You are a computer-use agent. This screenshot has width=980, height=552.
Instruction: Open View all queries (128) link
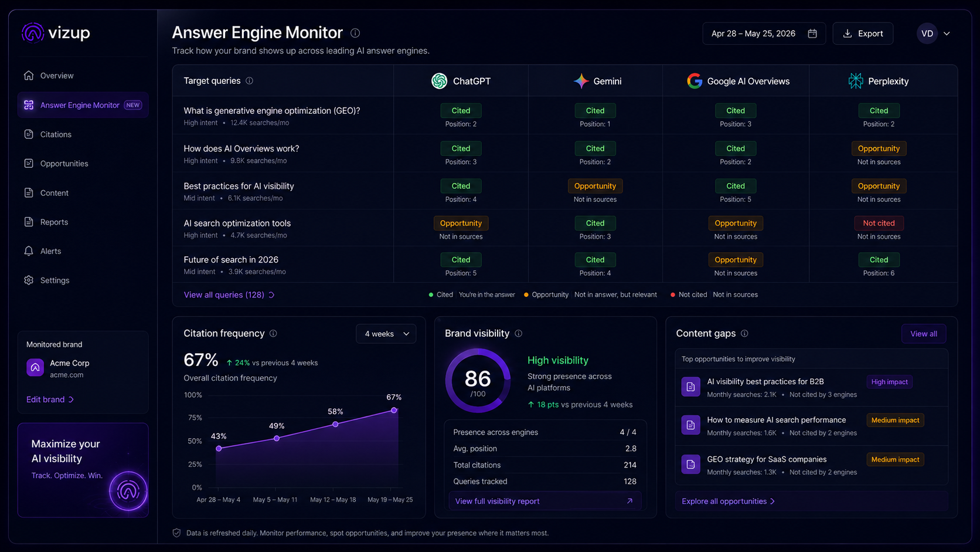(x=229, y=294)
